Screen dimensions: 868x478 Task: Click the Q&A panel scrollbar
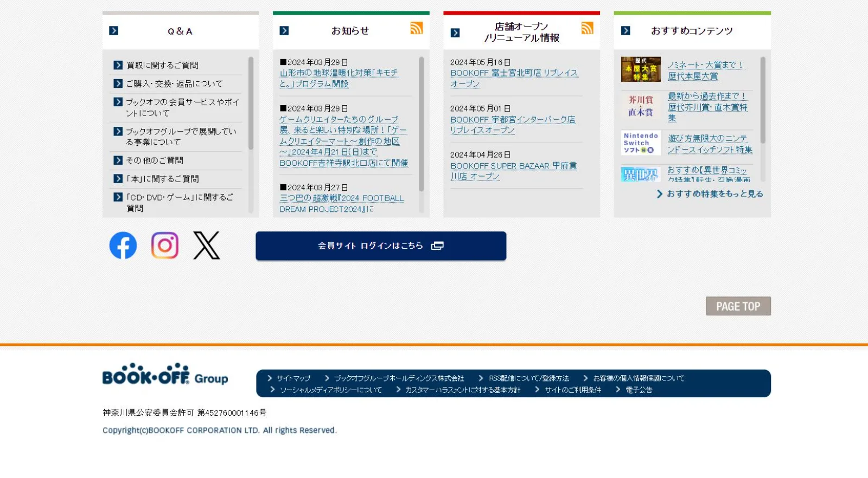point(251,103)
